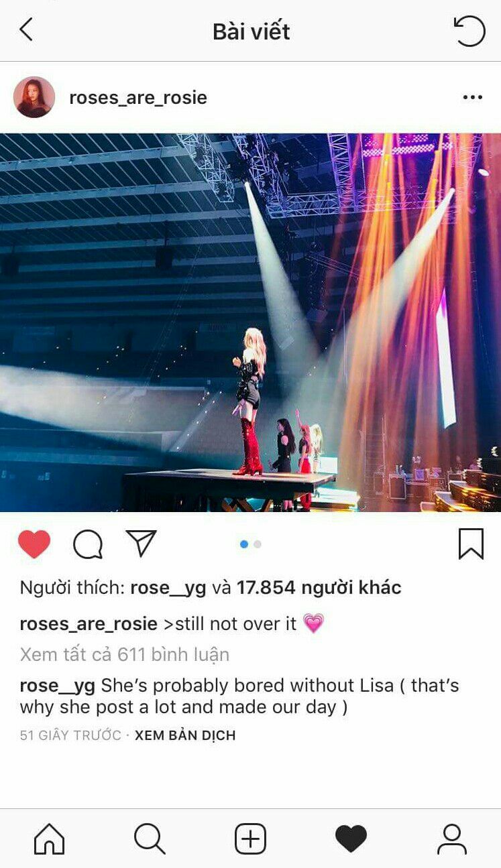Select the second carousel dot indicator

click(x=258, y=544)
